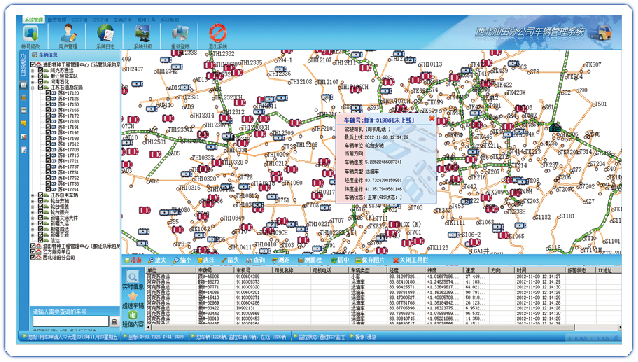Select the ruler distance measuring map tool

(281, 260)
